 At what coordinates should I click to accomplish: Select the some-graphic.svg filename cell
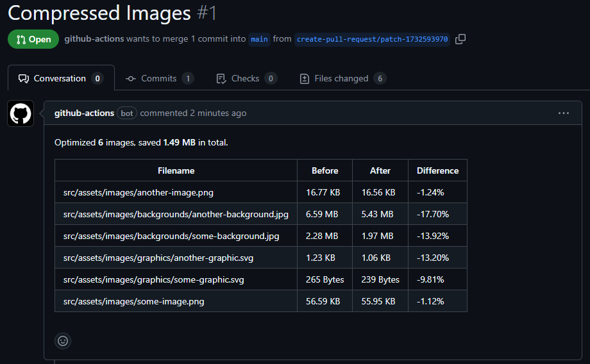tap(176, 279)
